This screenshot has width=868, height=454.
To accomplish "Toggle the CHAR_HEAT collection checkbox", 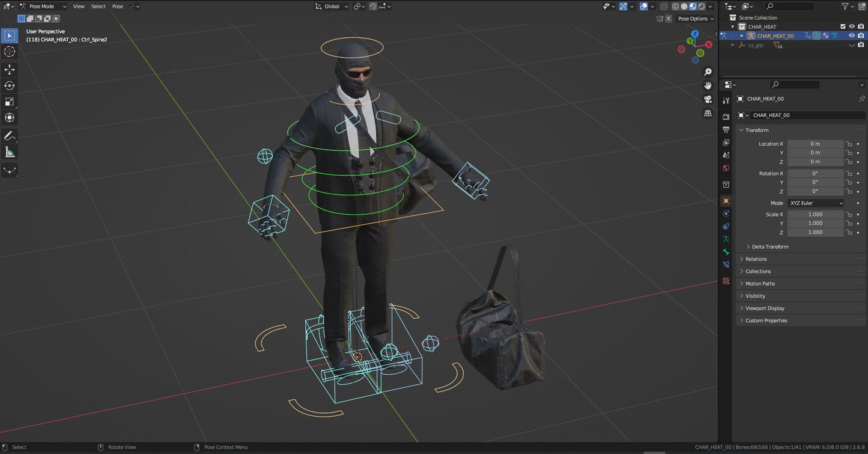I will click(843, 26).
